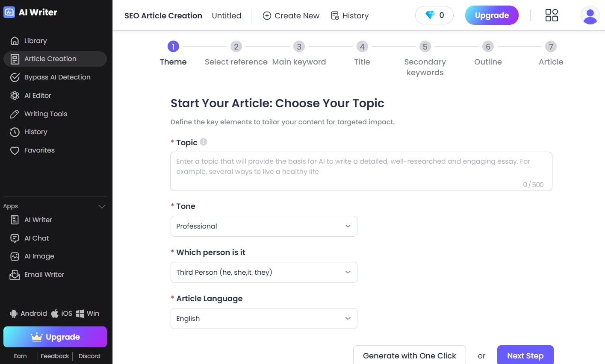Open the user profile avatar
This screenshot has width=605, height=364.
click(x=590, y=15)
